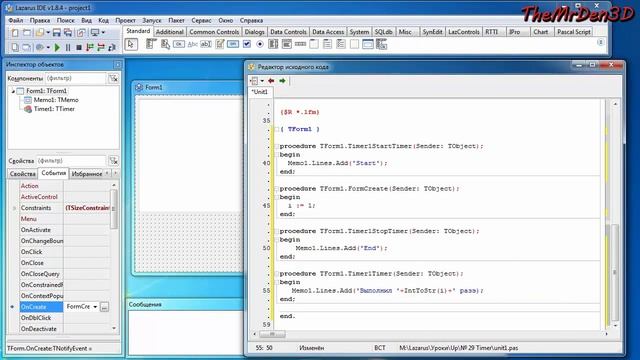Click the Save All icon
Viewport: 640px width, 360px height.
click(x=68, y=33)
